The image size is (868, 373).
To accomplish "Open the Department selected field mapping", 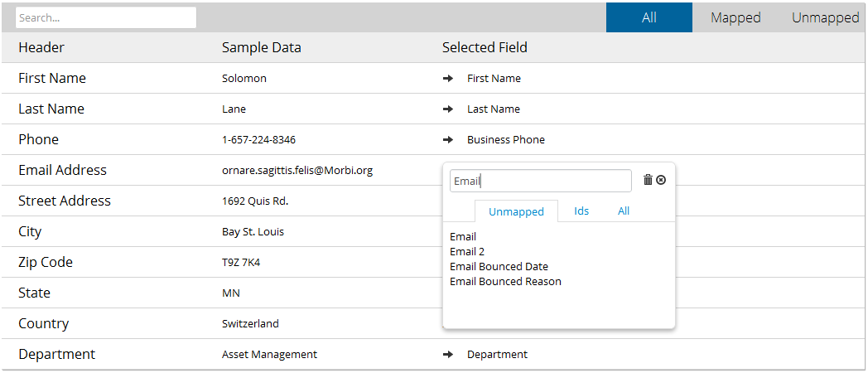I will pyautogui.click(x=497, y=355).
